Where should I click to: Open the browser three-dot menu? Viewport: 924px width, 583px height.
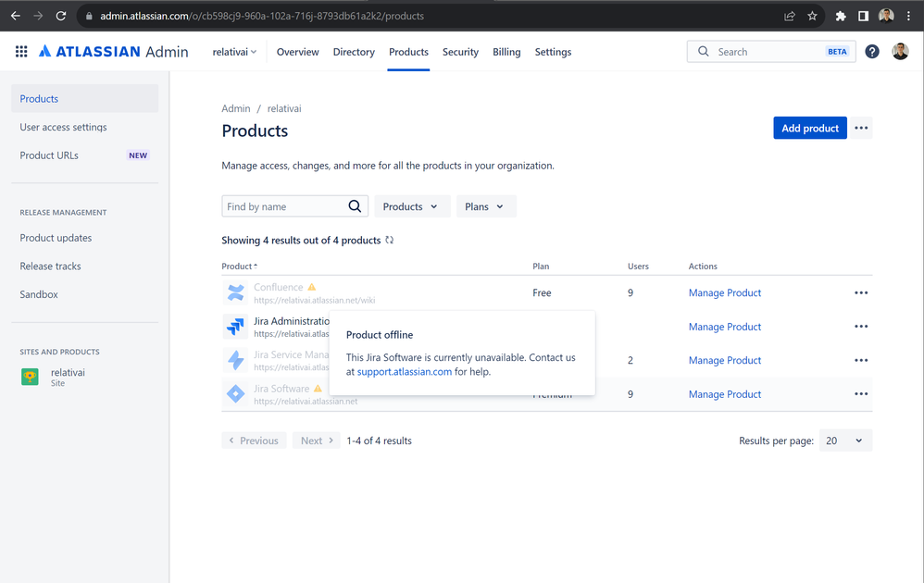click(908, 16)
